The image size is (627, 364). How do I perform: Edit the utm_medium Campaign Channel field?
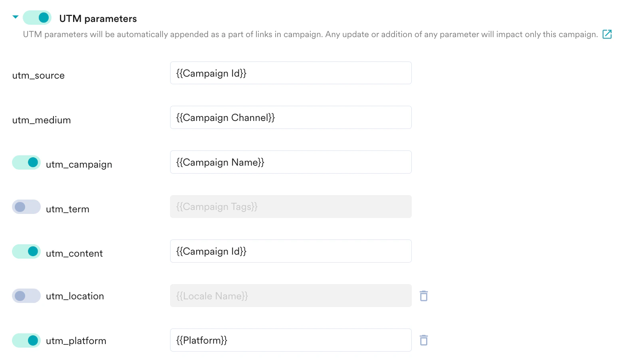click(x=290, y=117)
